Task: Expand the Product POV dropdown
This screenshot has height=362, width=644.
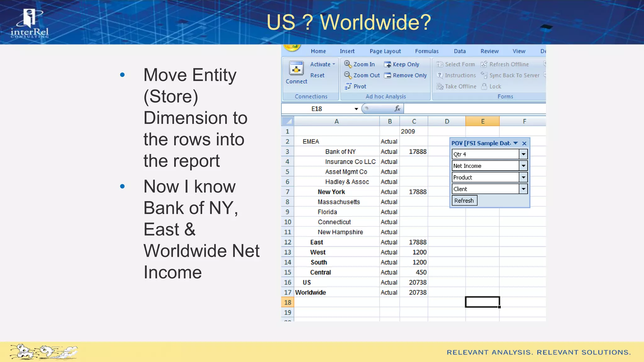Action: tap(523, 177)
